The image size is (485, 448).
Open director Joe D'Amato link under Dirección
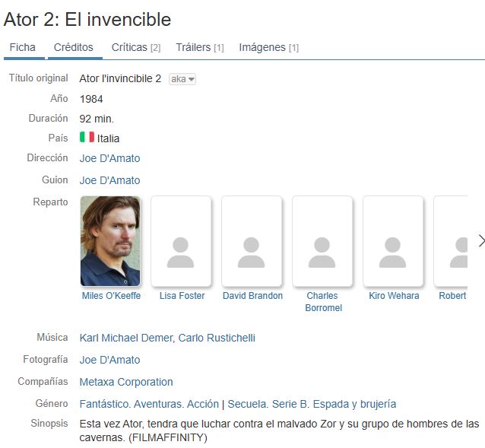pos(109,158)
